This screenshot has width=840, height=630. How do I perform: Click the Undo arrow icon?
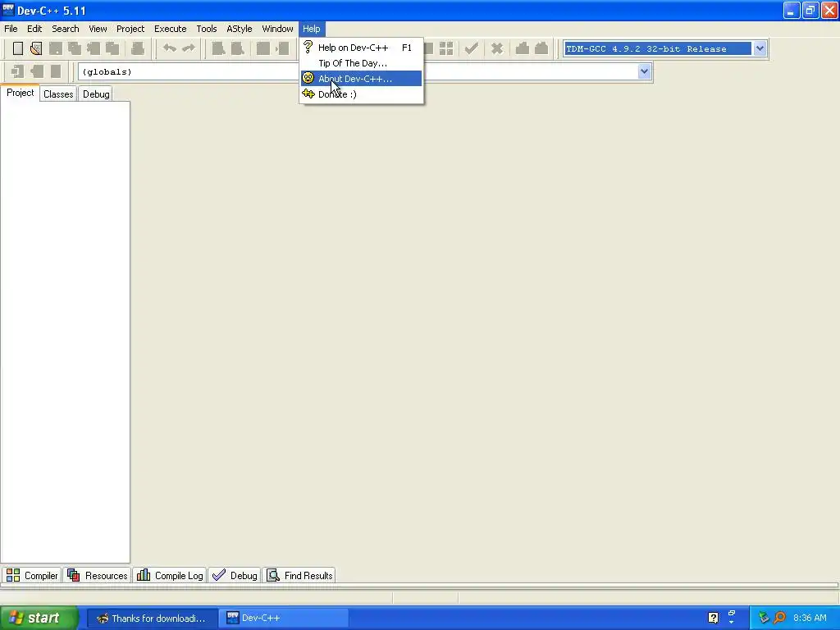(169, 48)
